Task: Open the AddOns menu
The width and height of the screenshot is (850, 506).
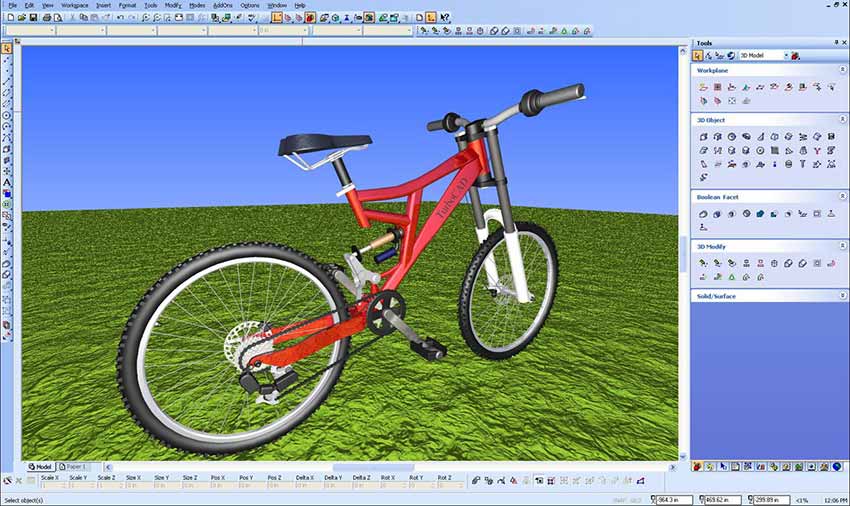Action: click(222, 5)
